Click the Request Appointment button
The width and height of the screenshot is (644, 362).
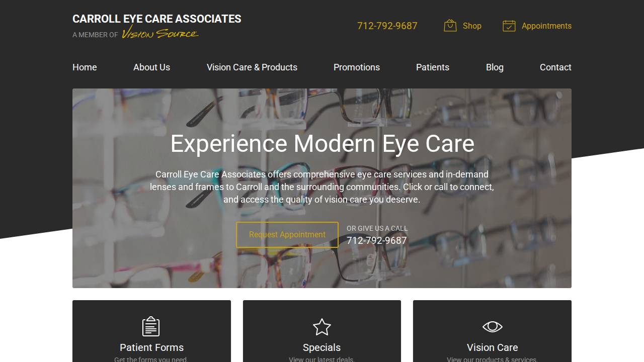(287, 235)
